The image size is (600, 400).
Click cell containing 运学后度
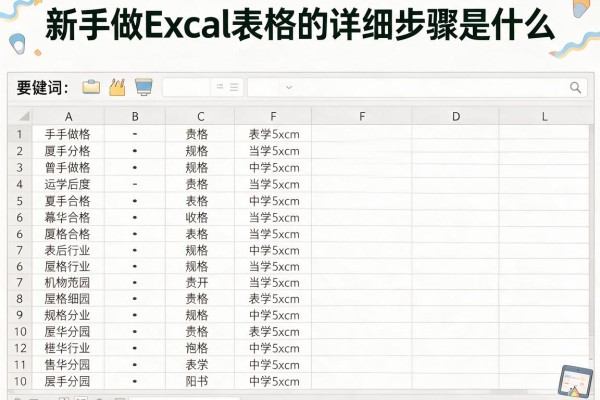click(68, 184)
